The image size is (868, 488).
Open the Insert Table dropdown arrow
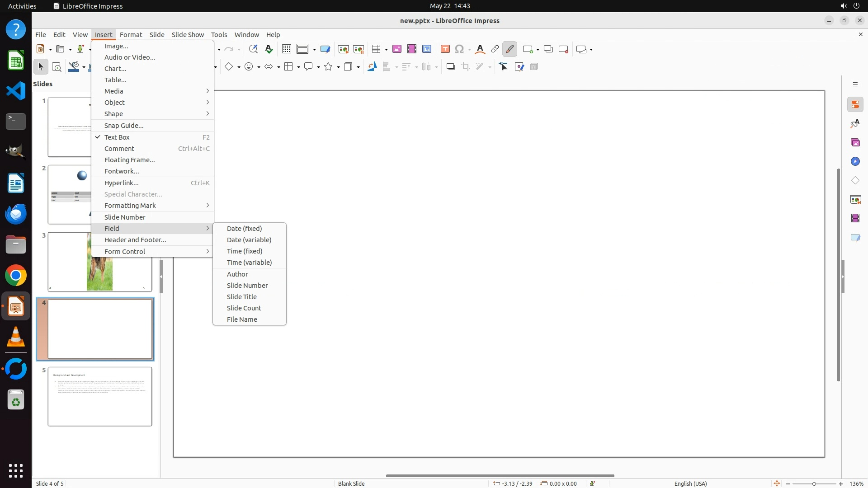coord(386,49)
